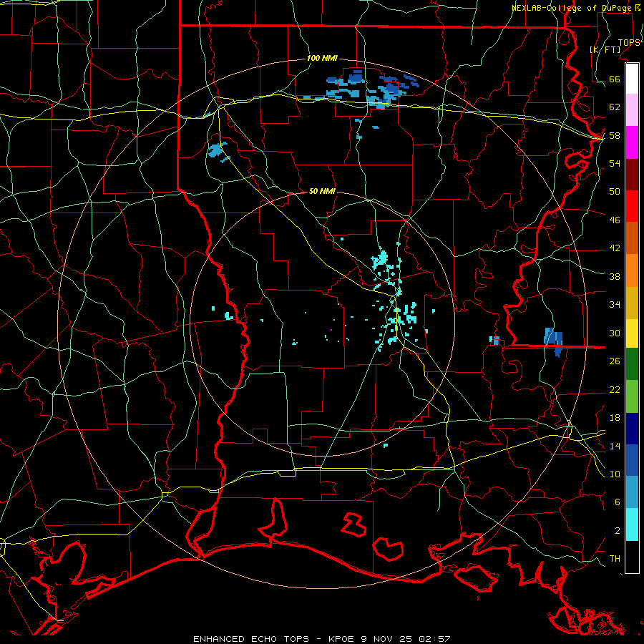Screen dimensions: 644x644
Task: Click the single magenta echo pixel near map center
Action: coord(331,329)
